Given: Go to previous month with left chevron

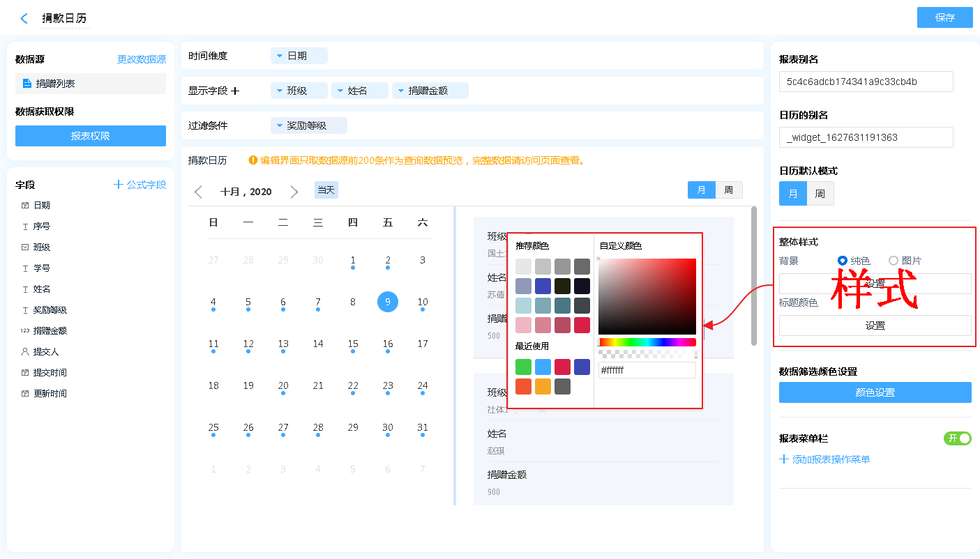Looking at the screenshot, I should pos(199,192).
